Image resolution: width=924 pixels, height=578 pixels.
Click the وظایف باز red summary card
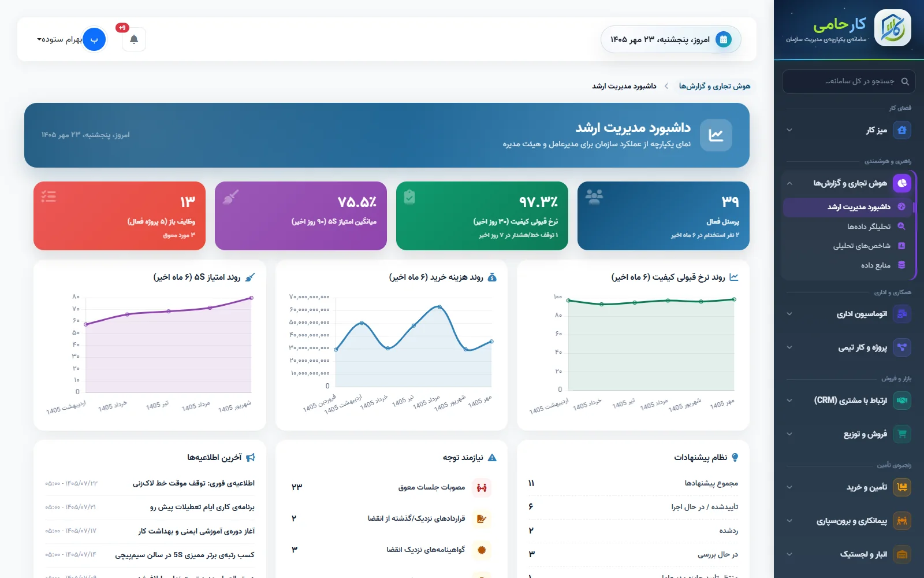[120, 216]
